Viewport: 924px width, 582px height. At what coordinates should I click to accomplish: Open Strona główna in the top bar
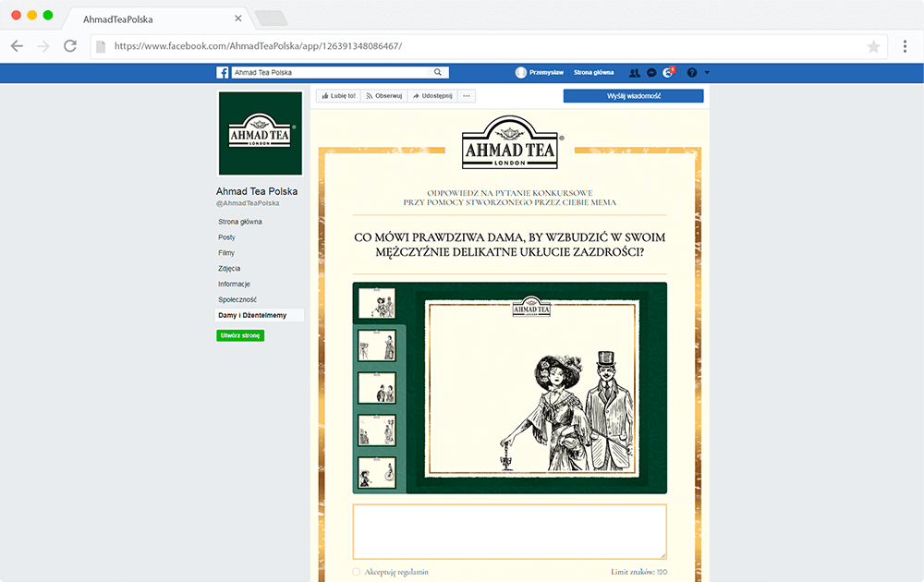593,72
